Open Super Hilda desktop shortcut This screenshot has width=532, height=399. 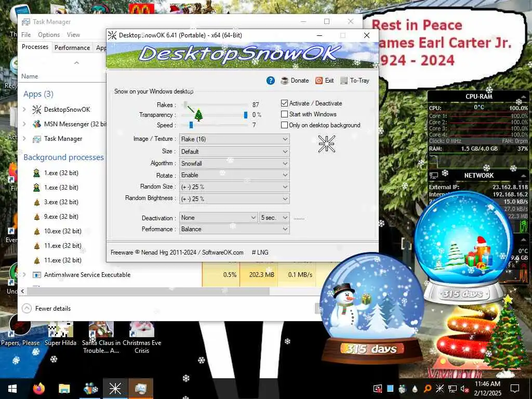pyautogui.click(x=60, y=335)
